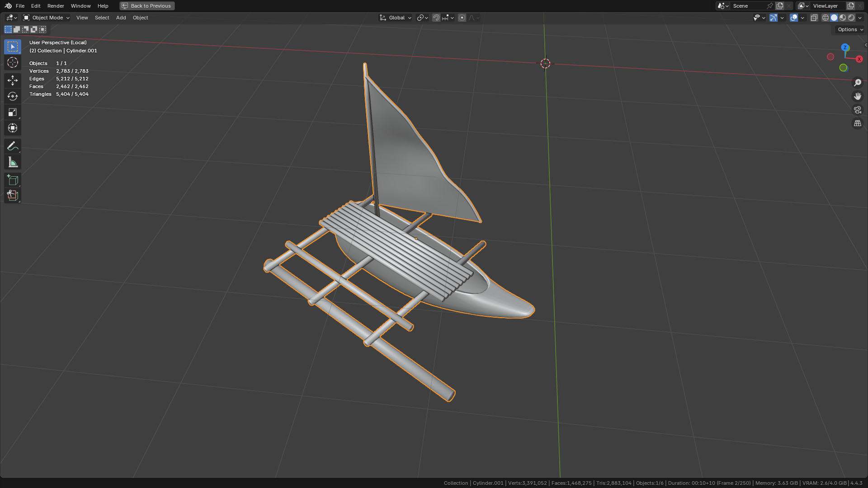Click the blue Z axis on navigation gizmo
This screenshot has height=488, width=868.
pos(844,47)
